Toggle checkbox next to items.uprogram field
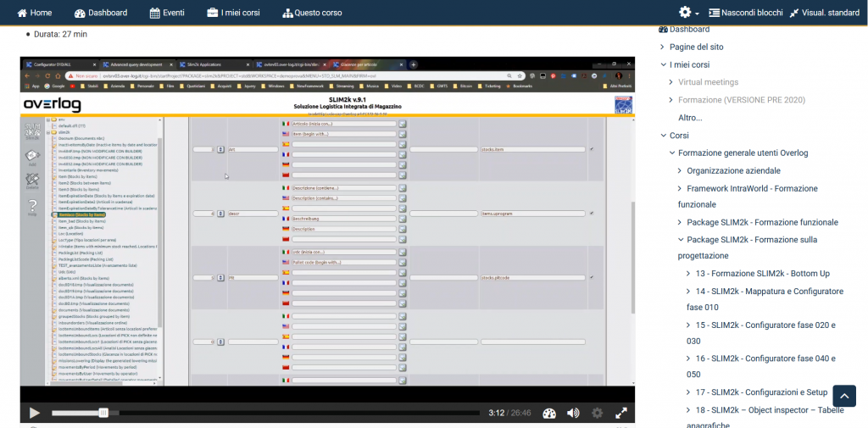 (x=592, y=214)
